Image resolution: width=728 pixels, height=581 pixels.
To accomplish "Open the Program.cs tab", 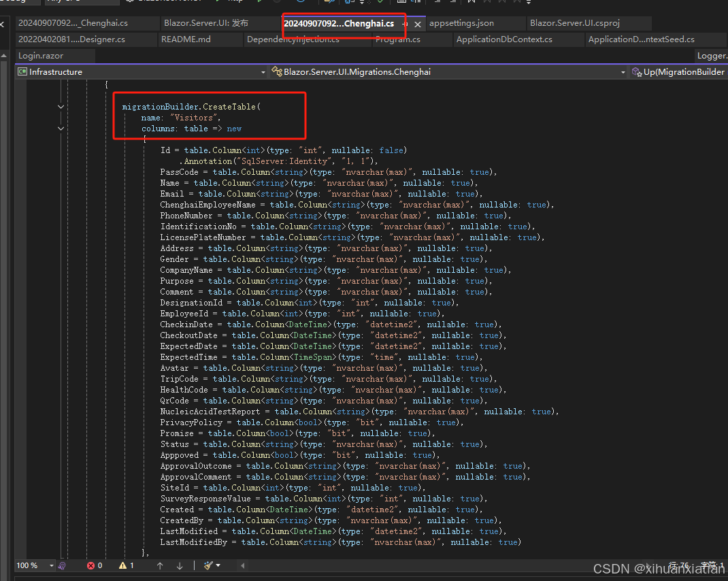I will point(398,39).
